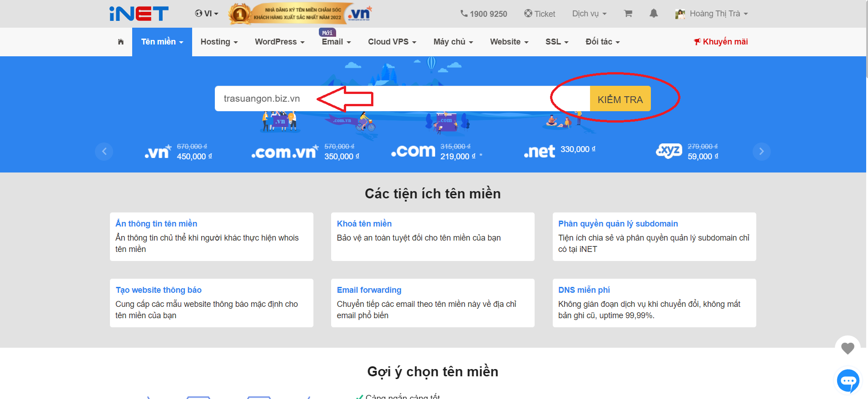Viewport: 868px width, 399px height.
Task: Open Phân quyền quản lý subdomain link
Action: pyautogui.click(x=618, y=223)
